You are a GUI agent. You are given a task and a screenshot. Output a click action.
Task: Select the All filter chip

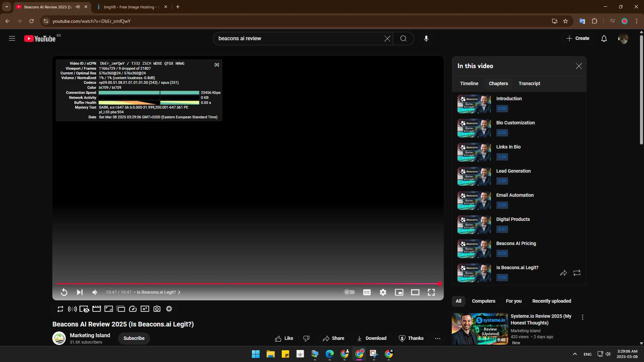(458, 301)
